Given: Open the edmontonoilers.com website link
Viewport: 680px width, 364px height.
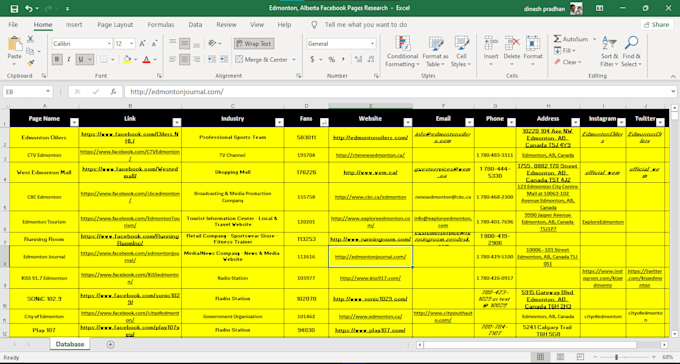Looking at the screenshot, I should click(370, 138).
